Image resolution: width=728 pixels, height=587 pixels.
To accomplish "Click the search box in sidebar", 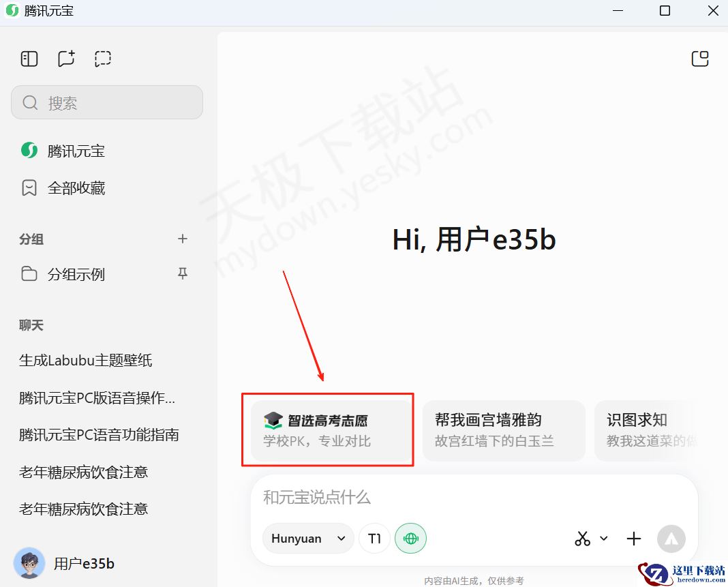I will point(107,102).
